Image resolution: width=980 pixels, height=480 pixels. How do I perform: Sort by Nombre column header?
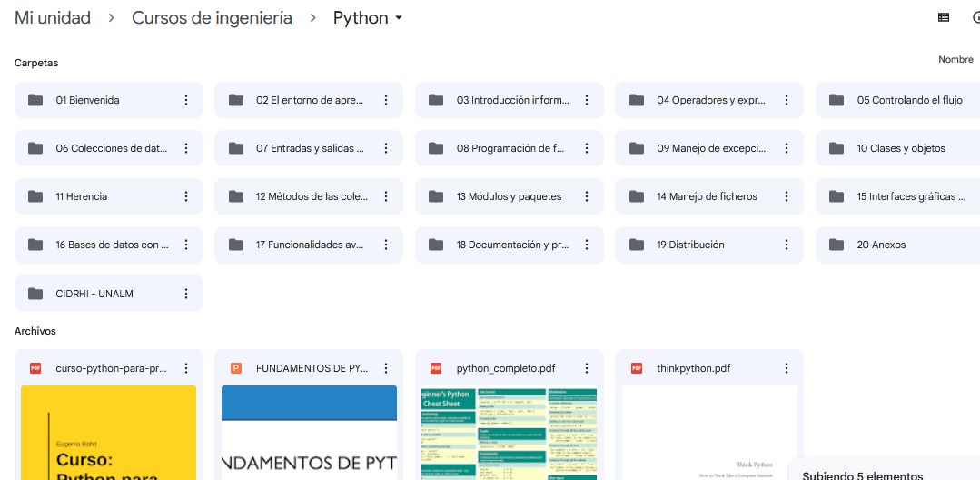[955, 59]
